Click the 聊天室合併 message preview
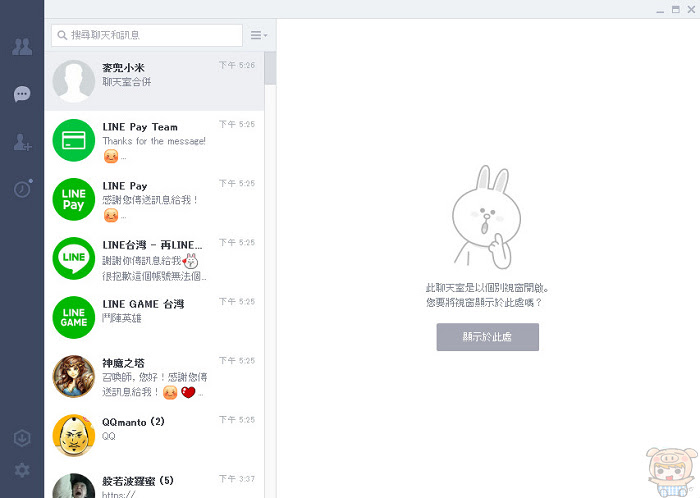The image size is (700, 498). (127, 82)
